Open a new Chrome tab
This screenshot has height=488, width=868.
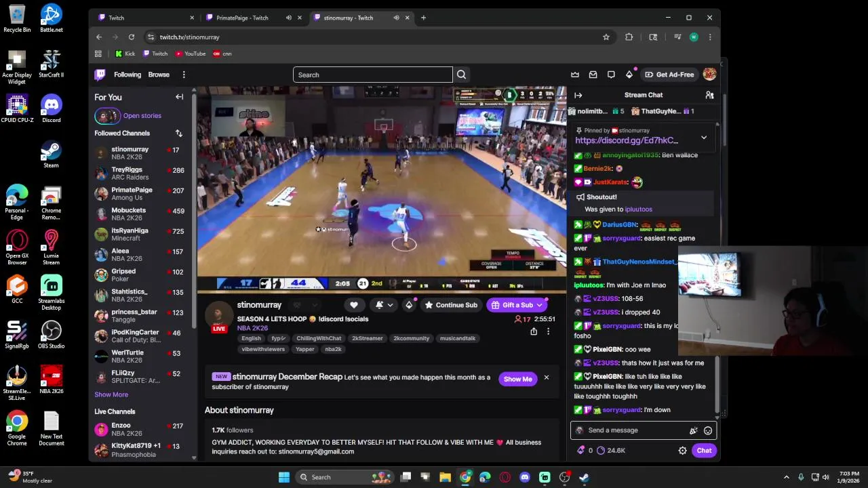(423, 18)
